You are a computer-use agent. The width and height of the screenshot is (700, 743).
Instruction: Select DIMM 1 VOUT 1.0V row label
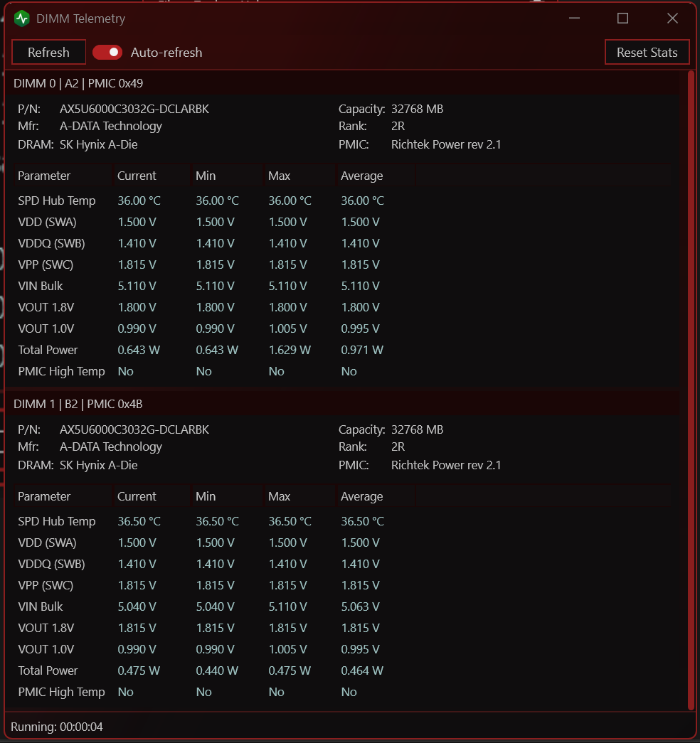point(46,650)
